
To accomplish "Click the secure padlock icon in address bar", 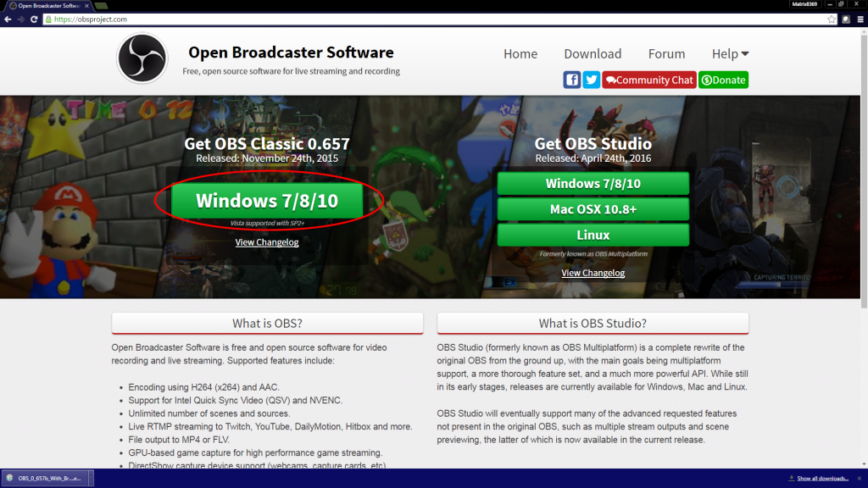I will coord(48,19).
